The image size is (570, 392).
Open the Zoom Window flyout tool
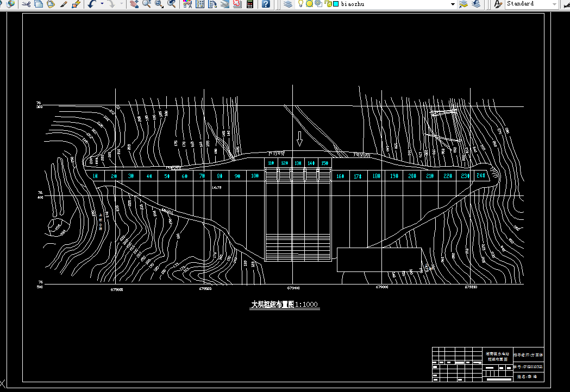159,4
